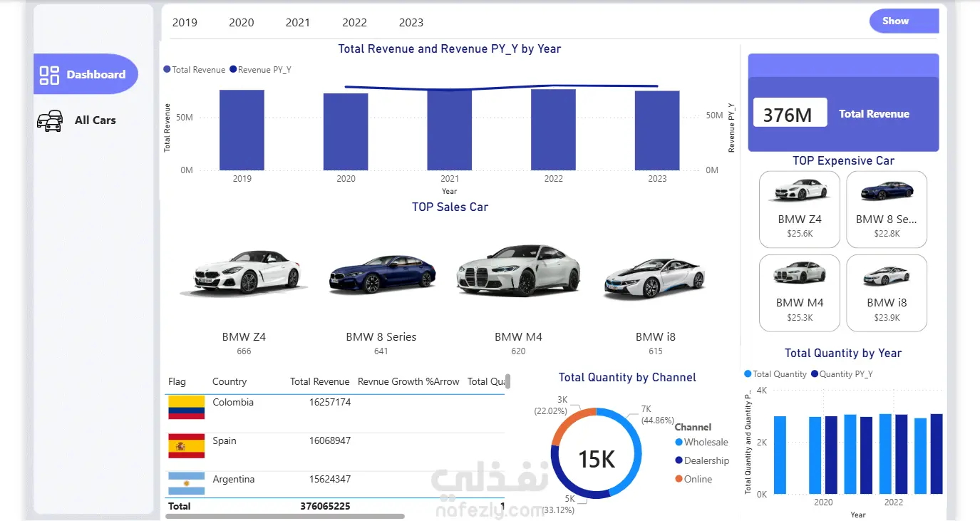The width and height of the screenshot is (980, 521).
Task: Click the BMW M4 card priced $25.3K
Action: coord(800,293)
